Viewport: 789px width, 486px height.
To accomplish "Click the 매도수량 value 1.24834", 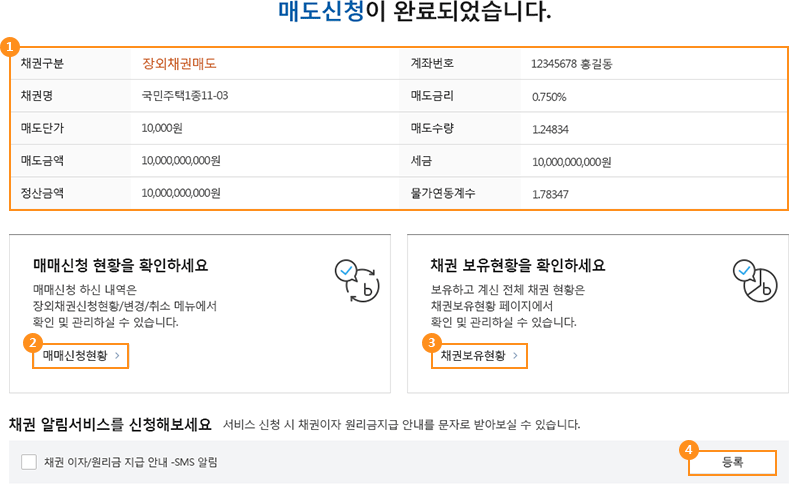I will click(550, 130).
